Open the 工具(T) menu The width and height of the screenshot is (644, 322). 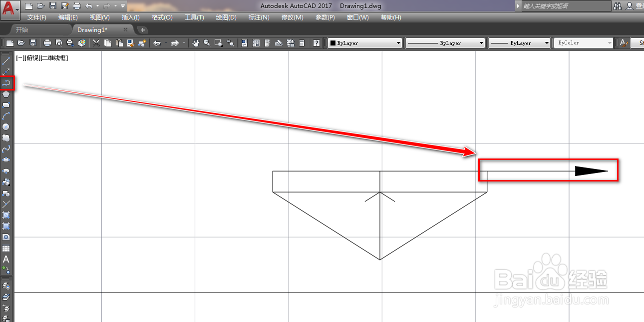coord(194,17)
